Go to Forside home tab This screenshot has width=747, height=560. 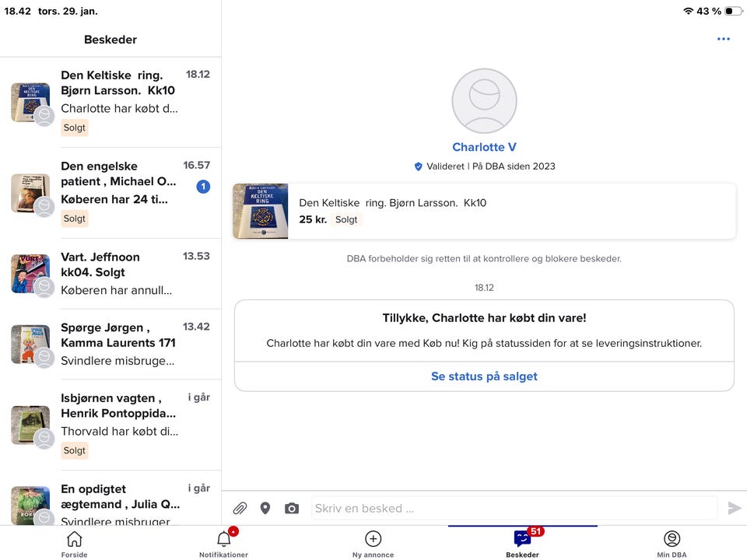[x=75, y=543]
